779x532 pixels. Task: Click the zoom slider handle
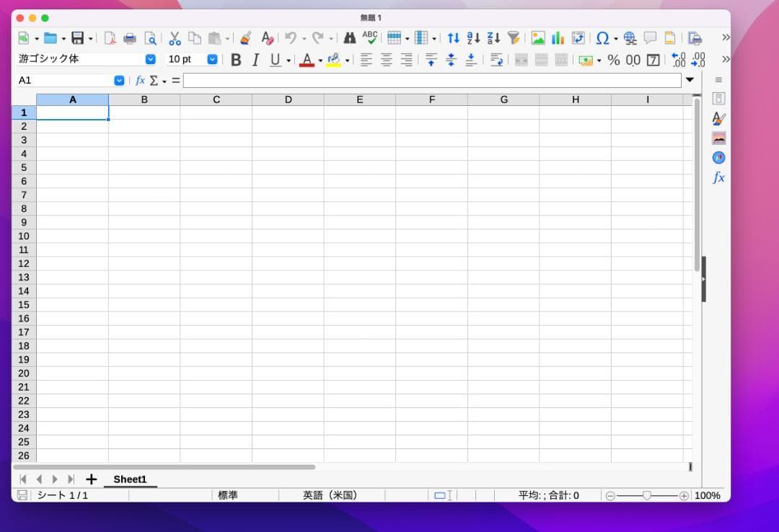click(x=647, y=495)
